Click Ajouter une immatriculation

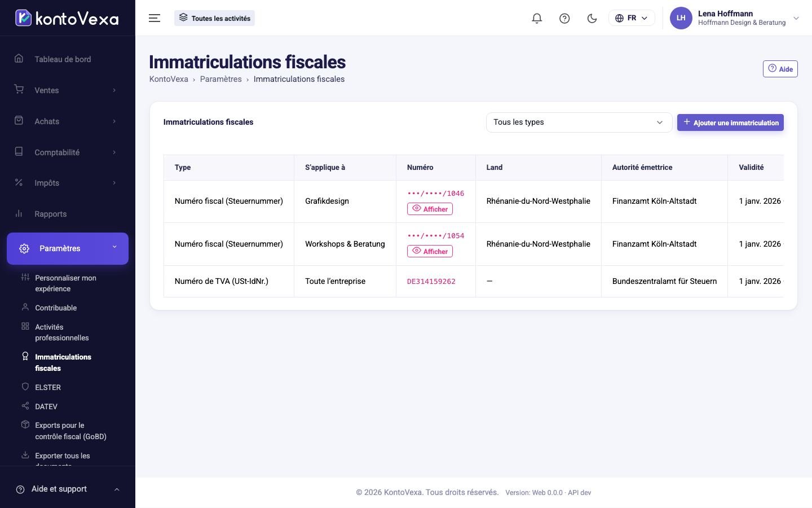coord(730,122)
